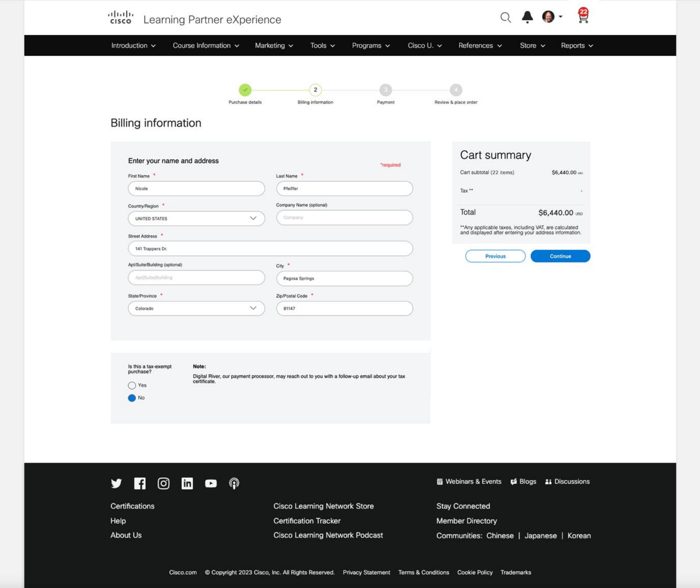Click the search magnifier icon

tap(505, 17)
